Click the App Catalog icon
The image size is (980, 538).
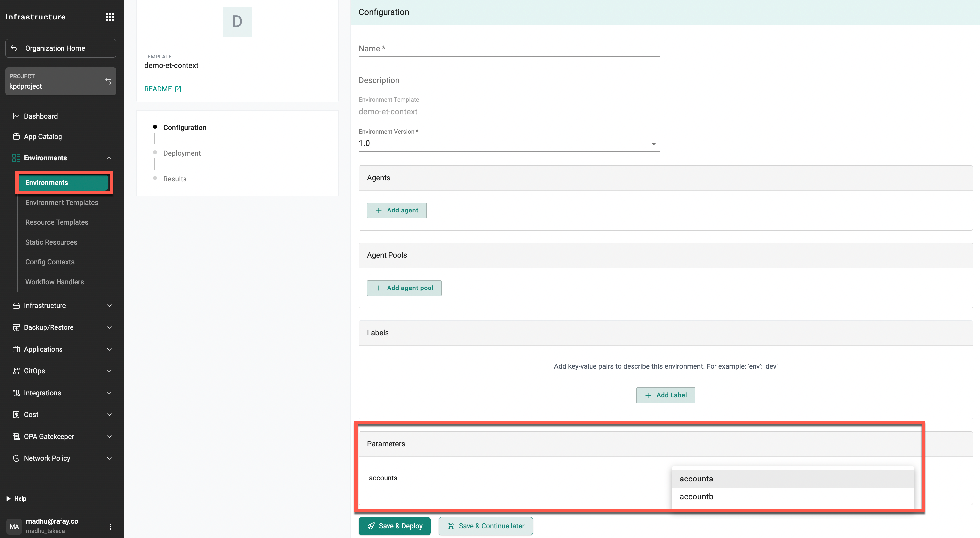pyautogui.click(x=16, y=136)
